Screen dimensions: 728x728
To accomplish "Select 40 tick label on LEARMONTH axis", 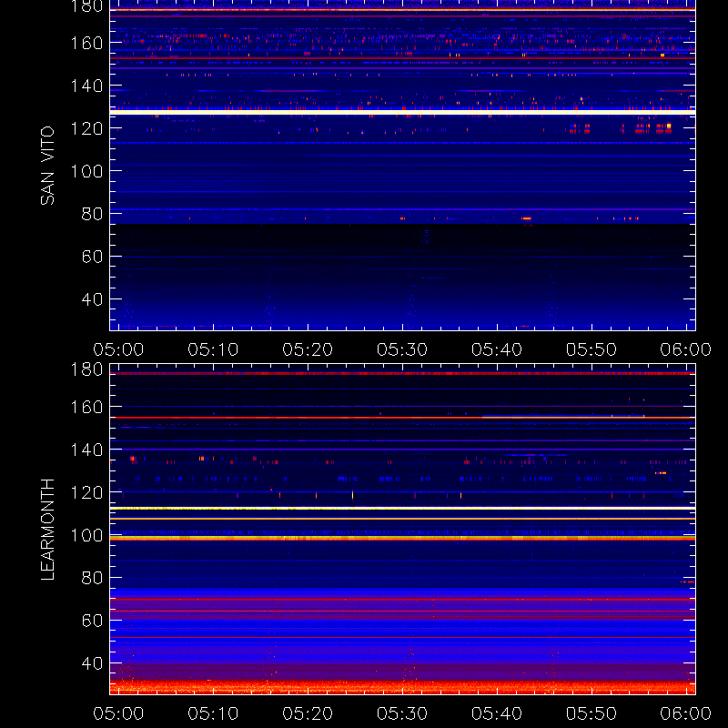I will click(92, 663).
